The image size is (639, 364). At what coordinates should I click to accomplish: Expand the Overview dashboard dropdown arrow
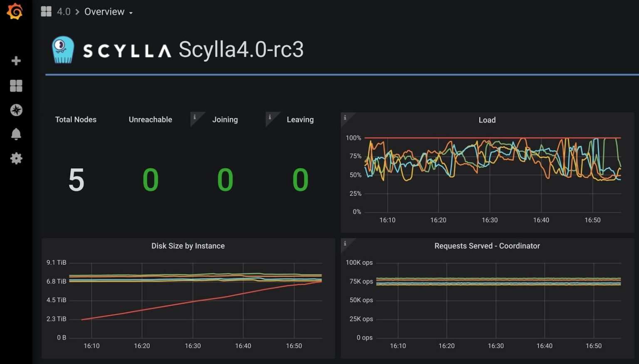pyautogui.click(x=131, y=13)
